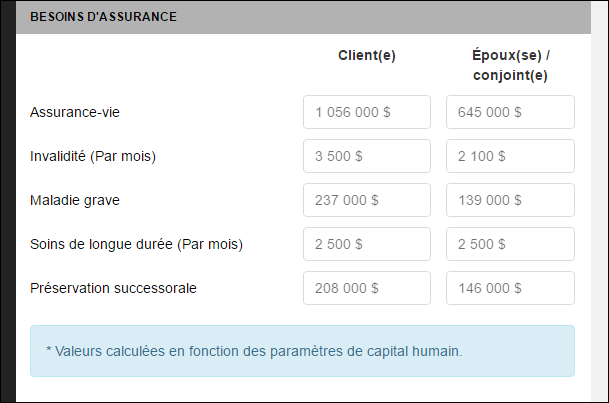The height and width of the screenshot is (403, 609).
Task: Click client Soins de longue durée field
Action: pyautogui.click(x=367, y=244)
